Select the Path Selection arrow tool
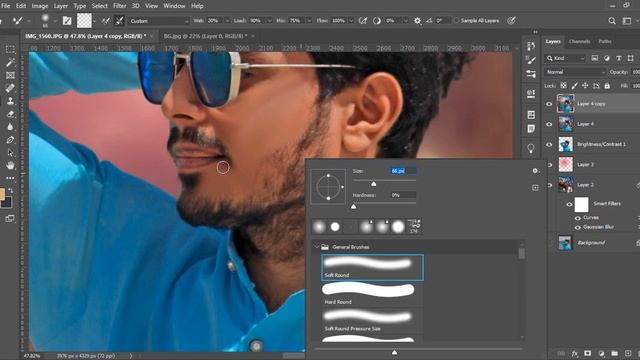 [10, 153]
